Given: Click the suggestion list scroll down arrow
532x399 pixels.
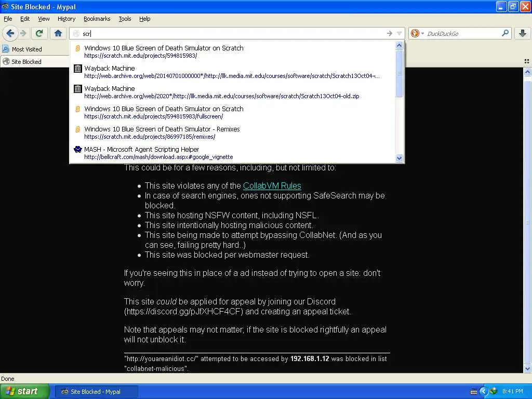Looking at the screenshot, I should [400, 158].
